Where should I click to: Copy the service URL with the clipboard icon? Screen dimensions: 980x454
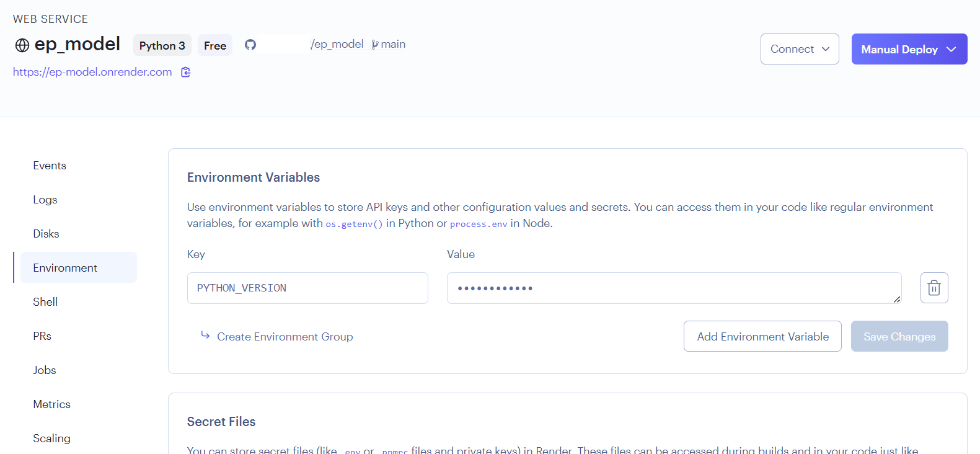[x=185, y=72]
